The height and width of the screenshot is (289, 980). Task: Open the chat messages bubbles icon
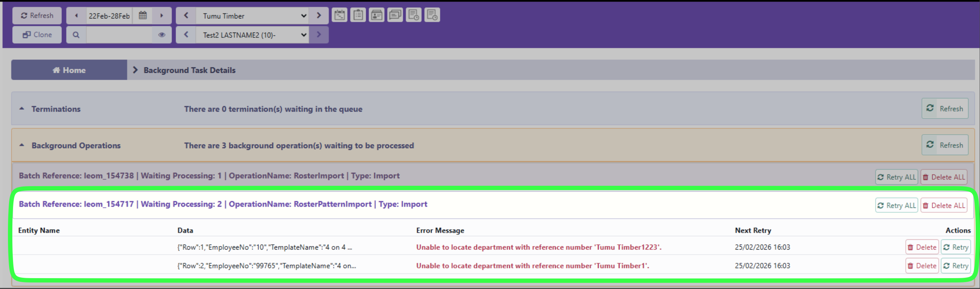[395, 15]
